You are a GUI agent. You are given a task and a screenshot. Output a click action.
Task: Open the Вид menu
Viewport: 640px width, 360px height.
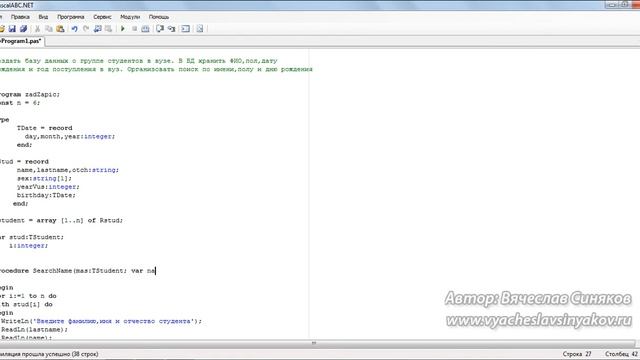[x=43, y=17]
